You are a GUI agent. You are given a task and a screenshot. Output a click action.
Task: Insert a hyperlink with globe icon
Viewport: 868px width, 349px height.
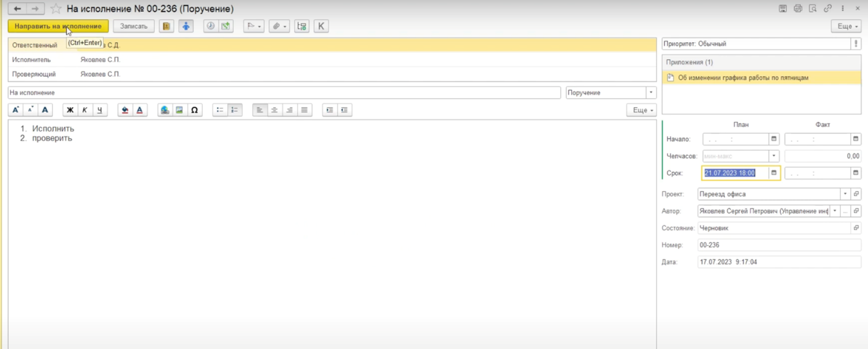(x=165, y=110)
